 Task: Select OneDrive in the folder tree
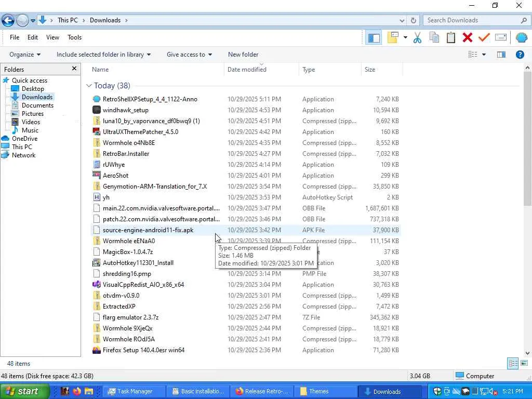(x=24, y=138)
